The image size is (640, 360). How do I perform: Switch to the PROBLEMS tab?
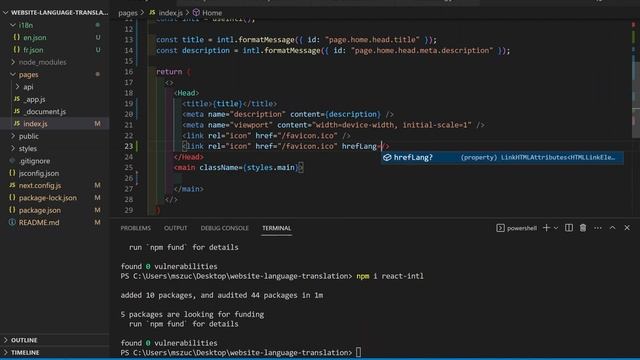click(136, 228)
